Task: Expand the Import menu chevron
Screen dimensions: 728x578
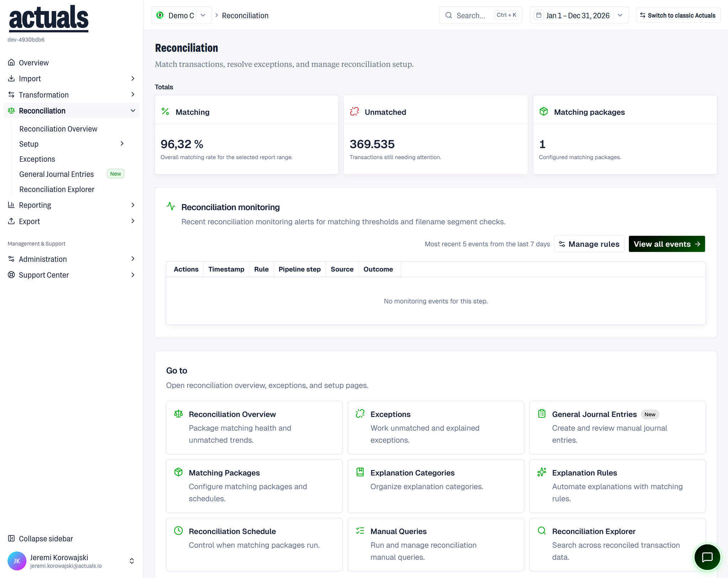Action: point(133,79)
